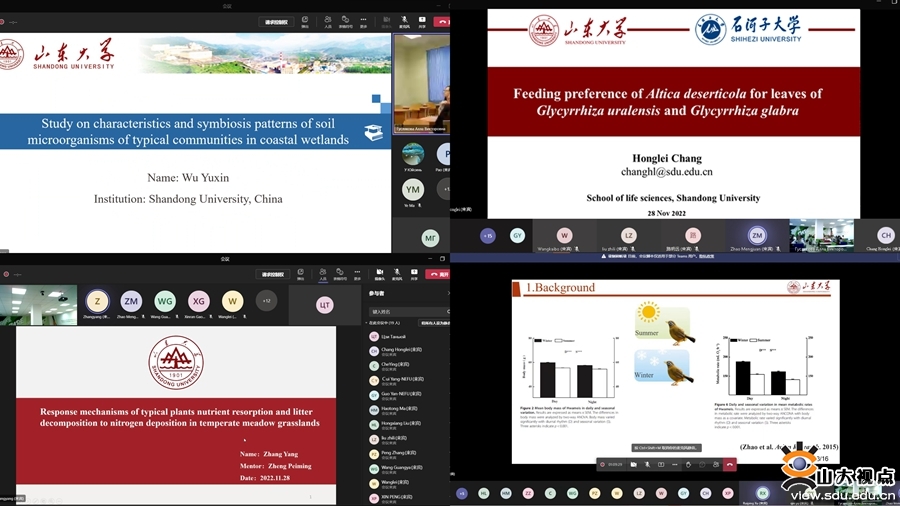Screen dimensions: 900x506
Task: Click Share icon in bottom-left meeting toolbar
Action: [414, 274]
